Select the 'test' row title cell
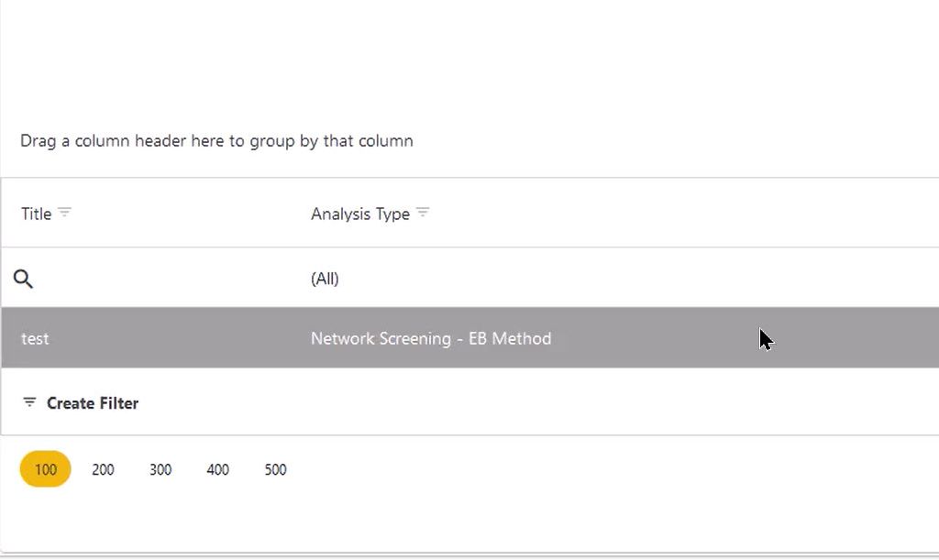The height and width of the screenshot is (560, 939). pos(35,338)
